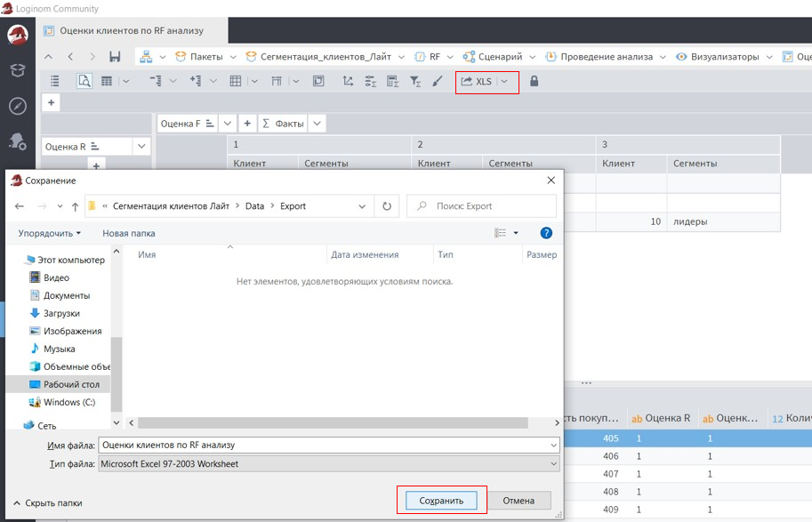Open the graduation cap icon in sidebar
This screenshot has width=812, height=522.
tap(18, 70)
